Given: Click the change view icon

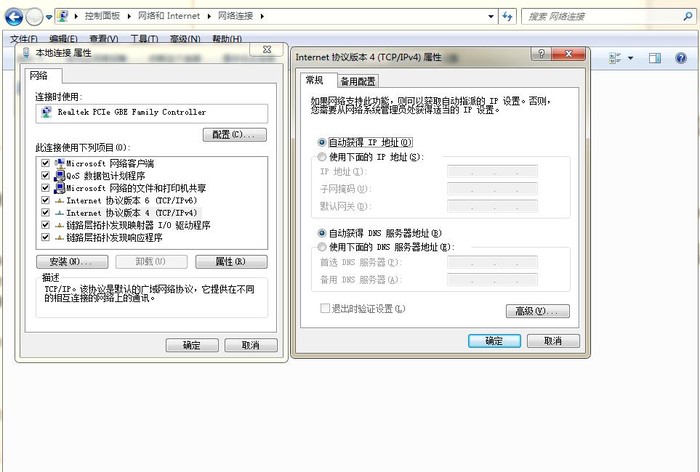Looking at the screenshot, I should pyautogui.click(x=614, y=59).
